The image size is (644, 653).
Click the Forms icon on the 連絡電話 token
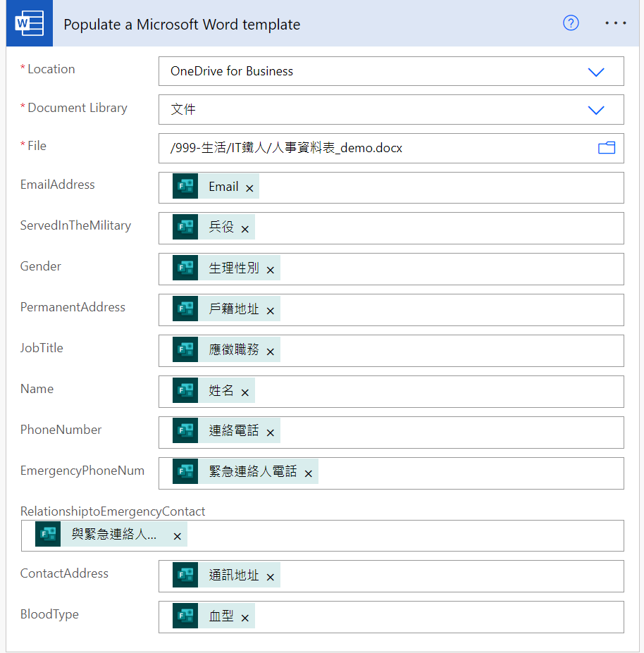[185, 430]
